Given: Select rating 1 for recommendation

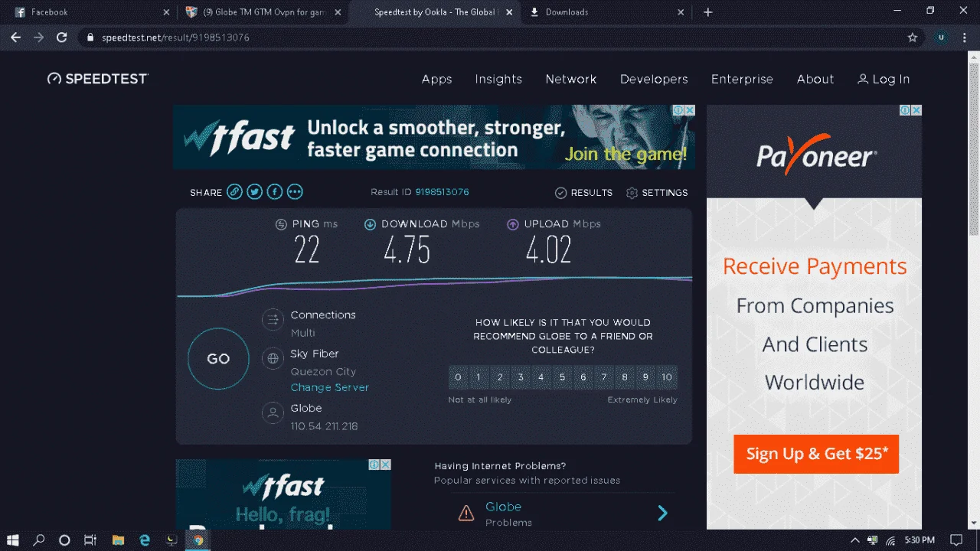Looking at the screenshot, I should pos(479,377).
